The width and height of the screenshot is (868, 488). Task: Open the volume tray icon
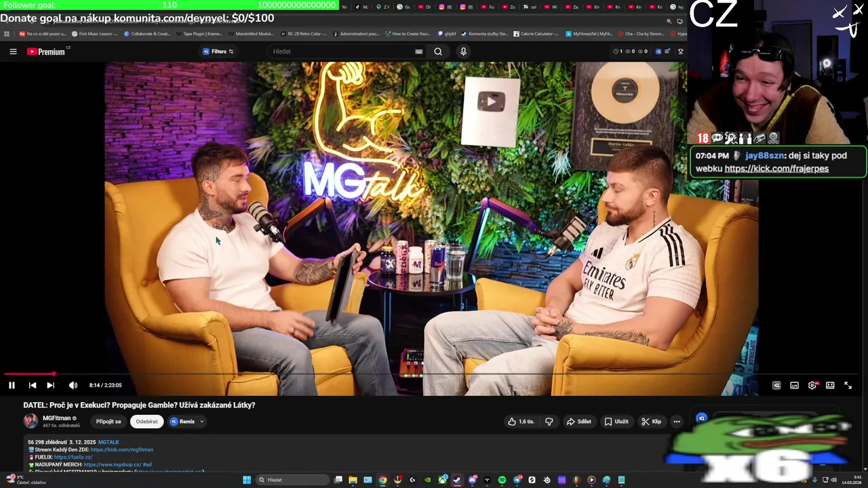point(833,480)
